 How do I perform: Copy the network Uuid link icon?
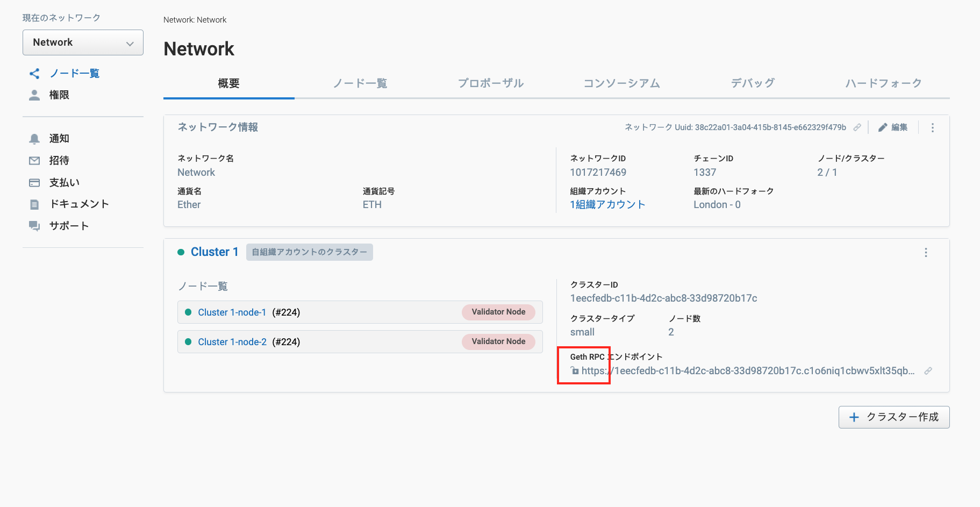(857, 127)
